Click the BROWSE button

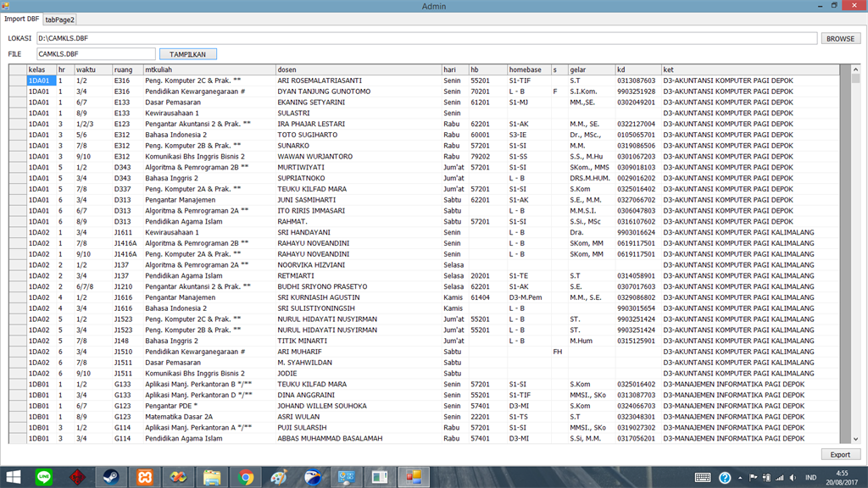[840, 39]
